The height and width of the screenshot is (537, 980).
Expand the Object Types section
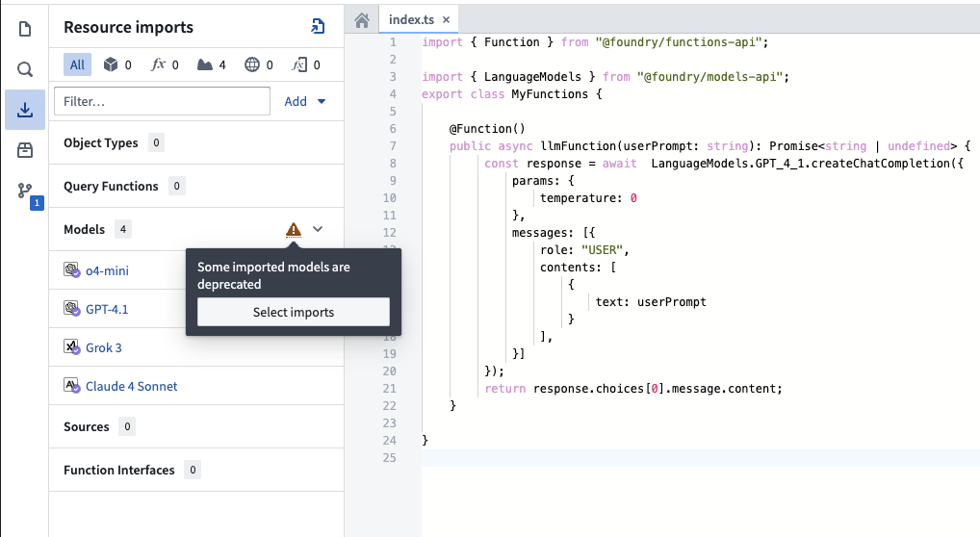[196, 142]
